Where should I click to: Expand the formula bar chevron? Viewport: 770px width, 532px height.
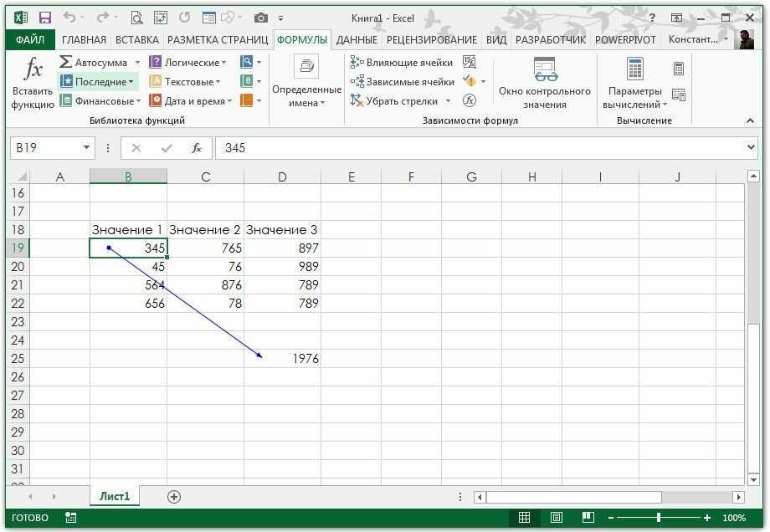(751, 146)
